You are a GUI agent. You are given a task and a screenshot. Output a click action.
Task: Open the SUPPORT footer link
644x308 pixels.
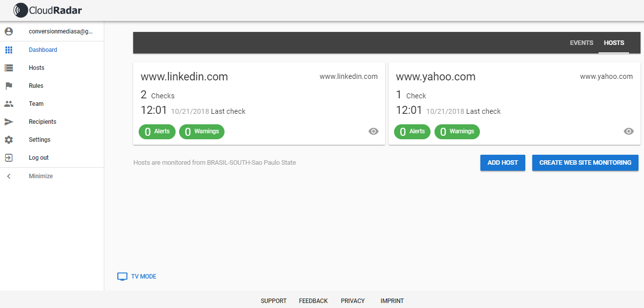(273, 301)
